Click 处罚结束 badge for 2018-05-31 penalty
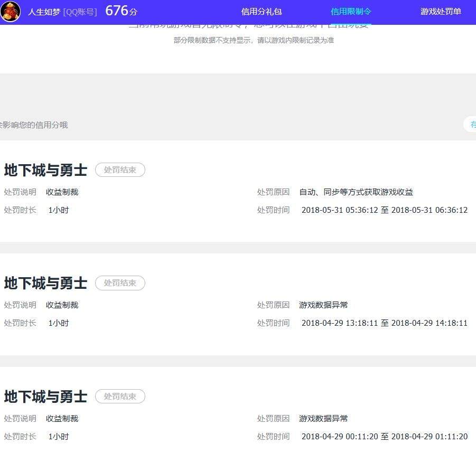476x462 pixels. [x=120, y=170]
